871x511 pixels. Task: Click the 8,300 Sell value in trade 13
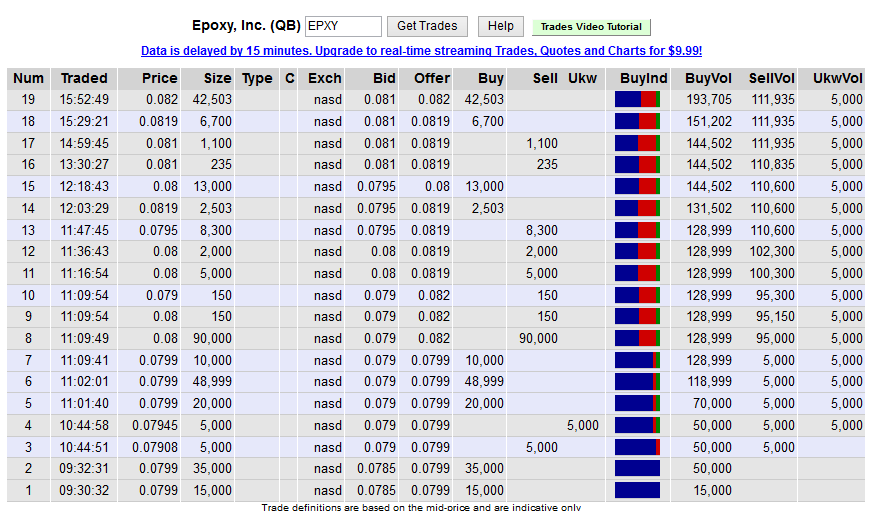(542, 230)
